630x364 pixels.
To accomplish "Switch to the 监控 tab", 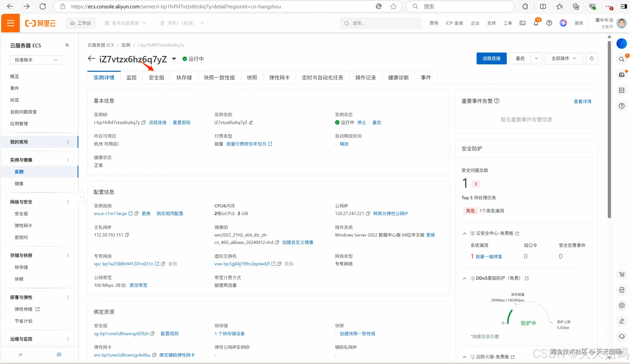I will click(131, 78).
